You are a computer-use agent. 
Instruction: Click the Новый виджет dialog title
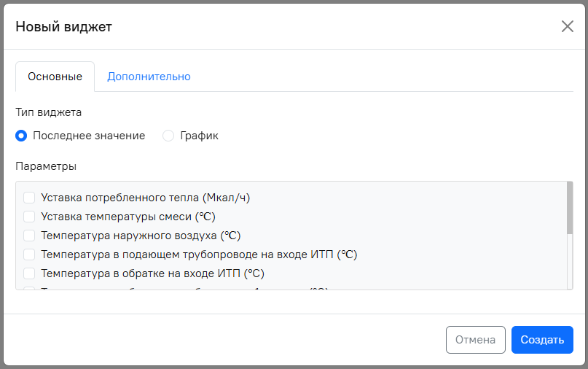click(x=63, y=27)
